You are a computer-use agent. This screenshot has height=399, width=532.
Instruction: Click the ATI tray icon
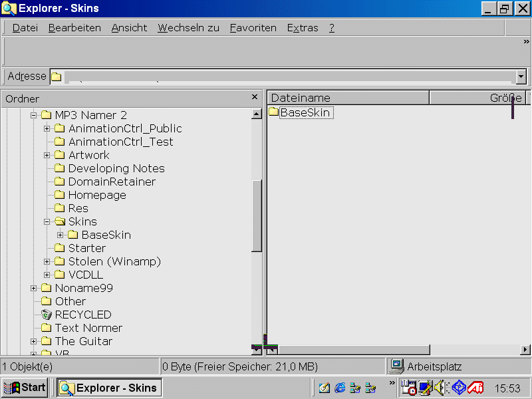point(475,388)
